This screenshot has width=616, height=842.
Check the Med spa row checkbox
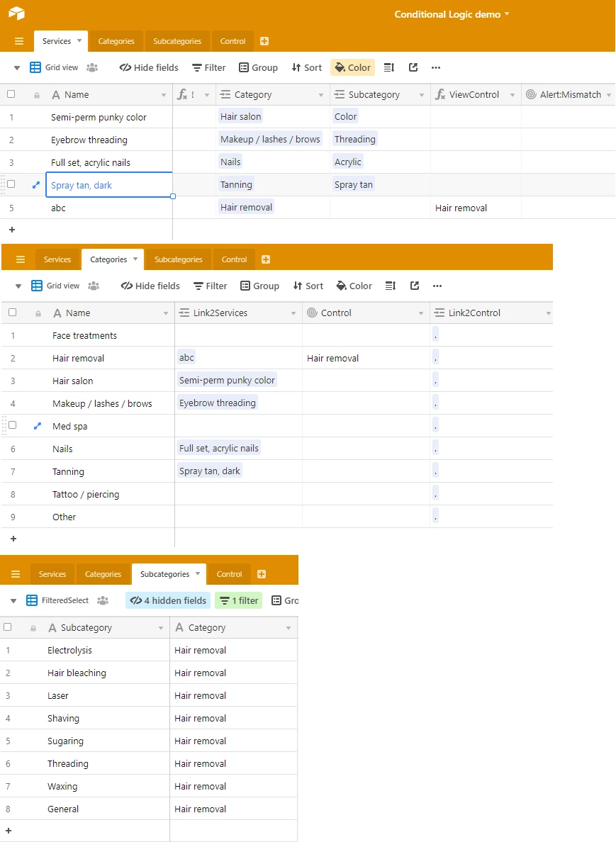[12, 425]
